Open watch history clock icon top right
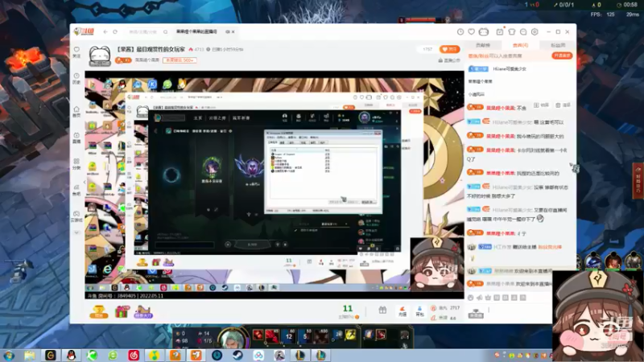644x362 pixels. (460, 31)
